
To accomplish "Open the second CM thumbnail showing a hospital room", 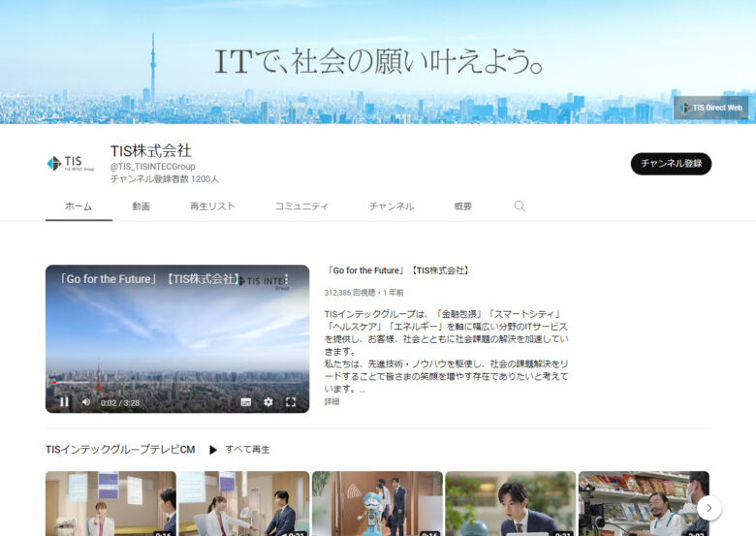I will 244,504.
